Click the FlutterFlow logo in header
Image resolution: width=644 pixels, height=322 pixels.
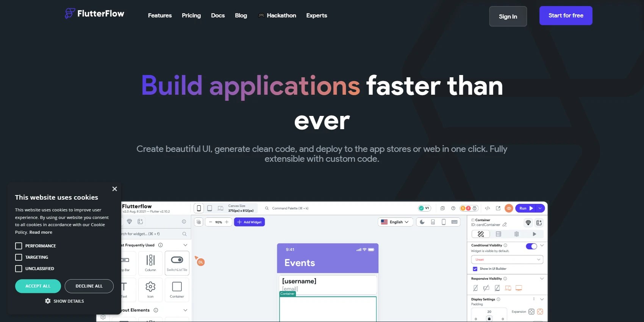[94, 14]
